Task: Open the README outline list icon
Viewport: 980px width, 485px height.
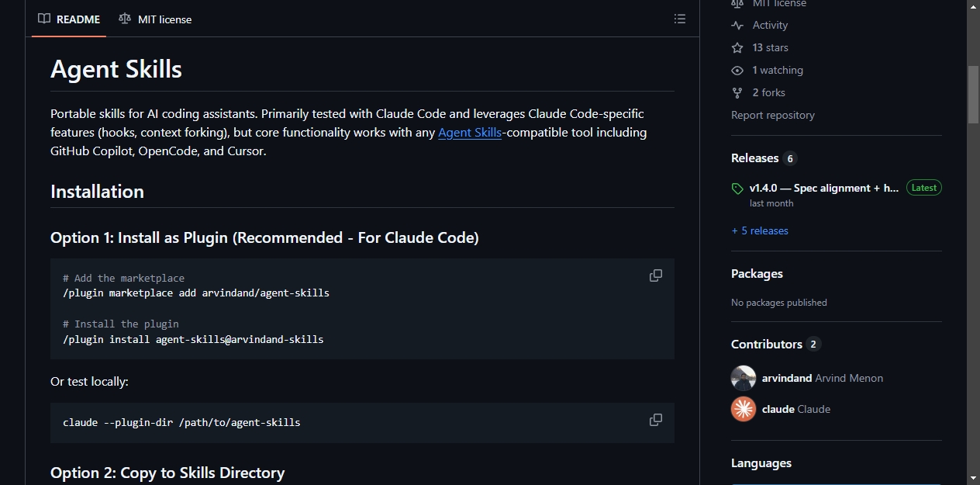Action: [680, 19]
